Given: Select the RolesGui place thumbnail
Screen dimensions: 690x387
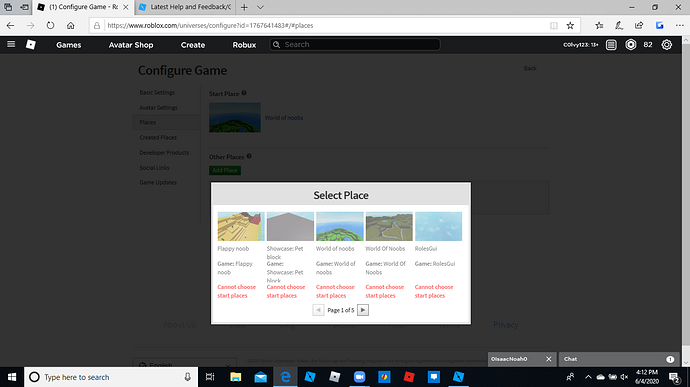Looking at the screenshot, I should [438, 226].
